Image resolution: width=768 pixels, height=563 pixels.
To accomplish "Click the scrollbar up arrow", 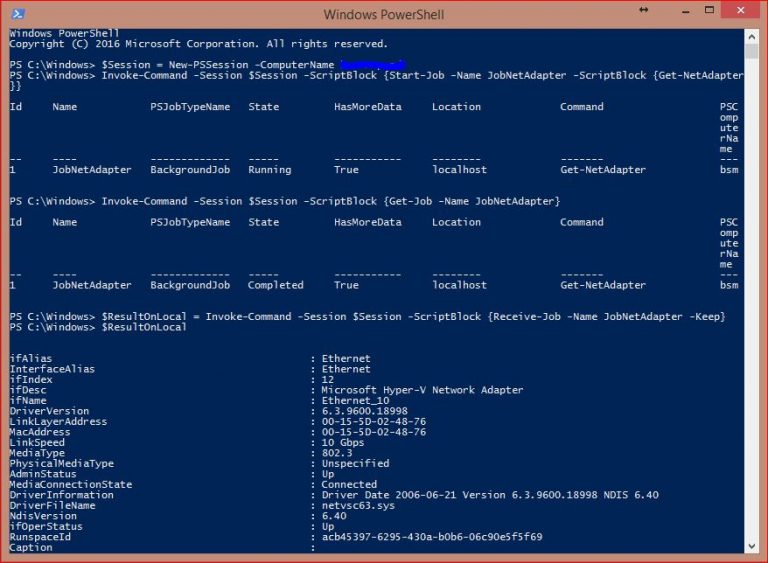I will coord(751,36).
